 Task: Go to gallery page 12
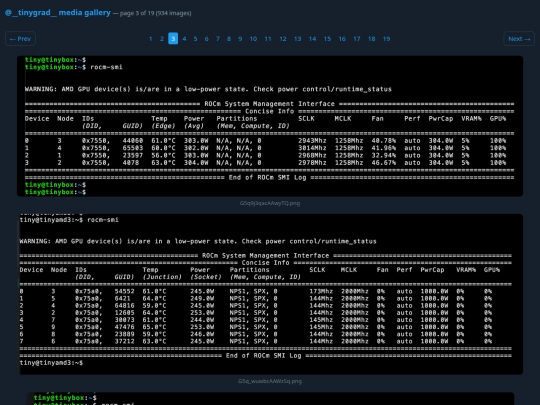(283, 39)
